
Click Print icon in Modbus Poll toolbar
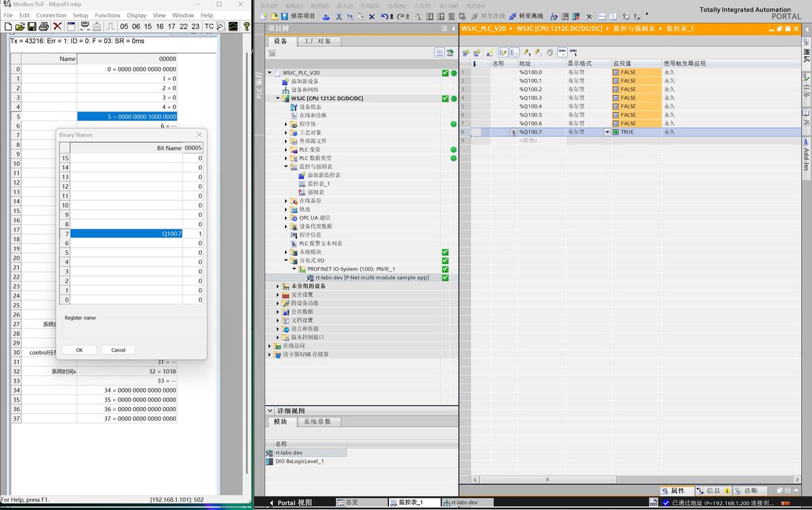click(x=43, y=26)
